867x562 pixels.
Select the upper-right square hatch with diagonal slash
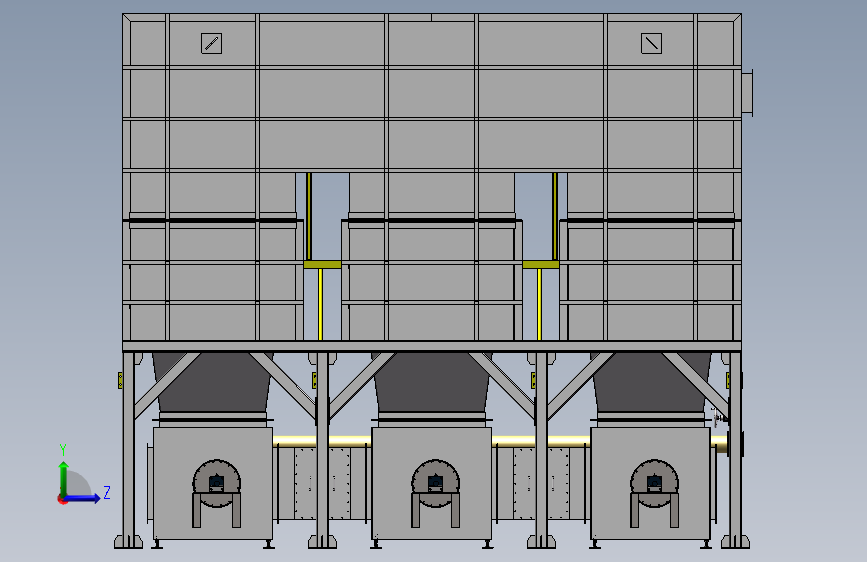coord(651,43)
